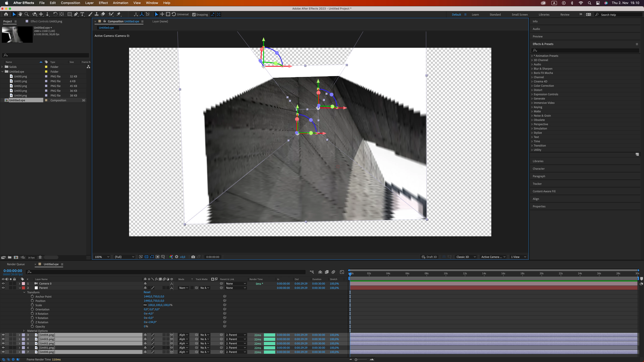Select the Pen tool

[x=76, y=14]
